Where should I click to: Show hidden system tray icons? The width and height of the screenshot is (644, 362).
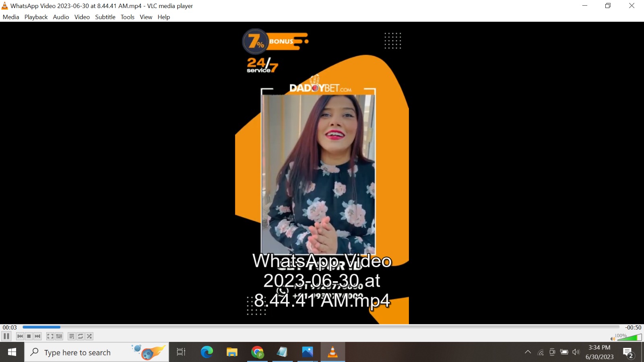[x=528, y=352]
